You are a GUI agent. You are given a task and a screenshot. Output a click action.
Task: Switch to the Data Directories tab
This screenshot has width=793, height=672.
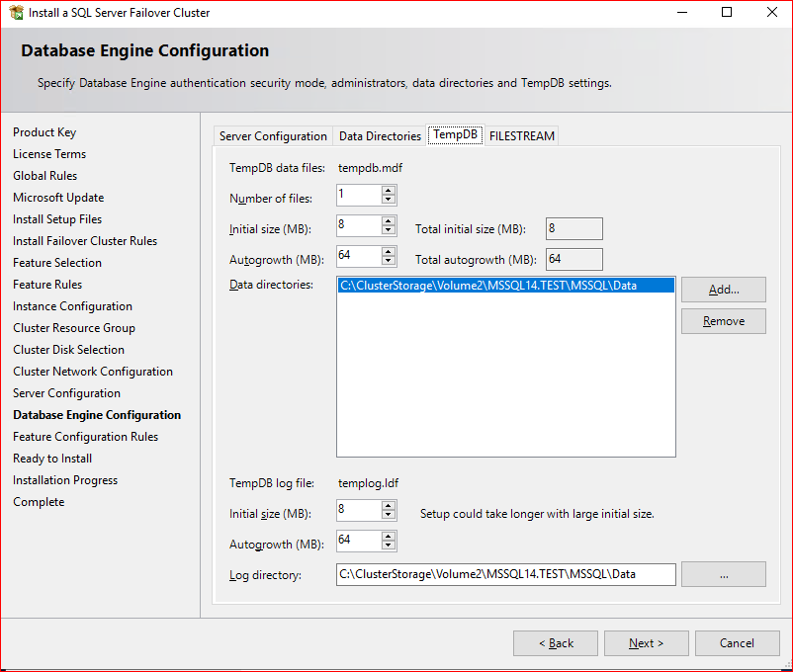point(380,136)
